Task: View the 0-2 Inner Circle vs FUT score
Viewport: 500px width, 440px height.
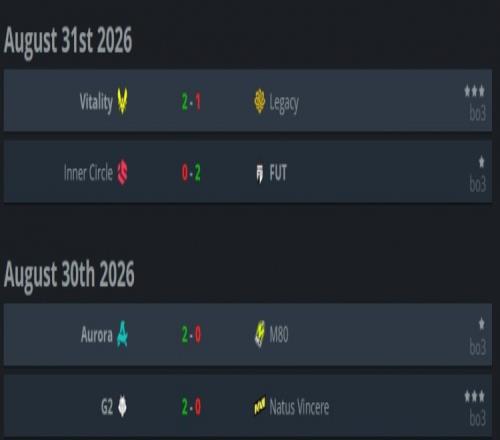Action: coord(191,173)
